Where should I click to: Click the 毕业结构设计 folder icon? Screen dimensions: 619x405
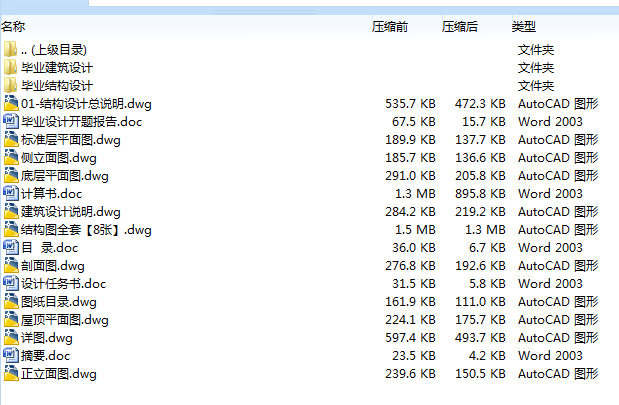[11, 85]
